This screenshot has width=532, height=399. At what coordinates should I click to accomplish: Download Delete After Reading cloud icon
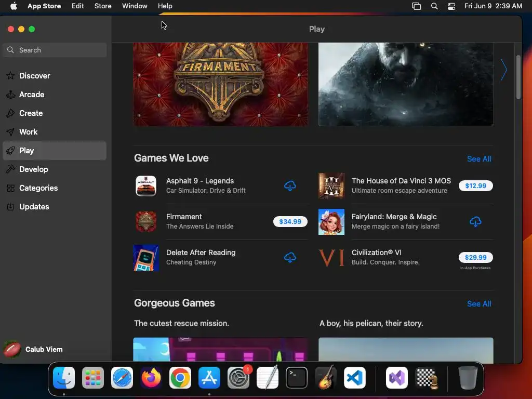coord(290,258)
